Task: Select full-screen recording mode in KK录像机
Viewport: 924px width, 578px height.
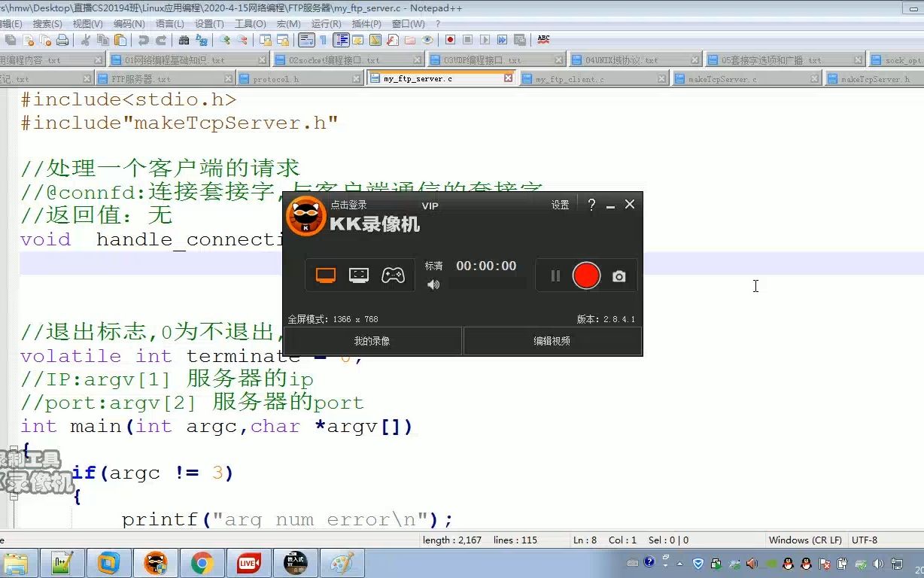Action: click(x=325, y=275)
